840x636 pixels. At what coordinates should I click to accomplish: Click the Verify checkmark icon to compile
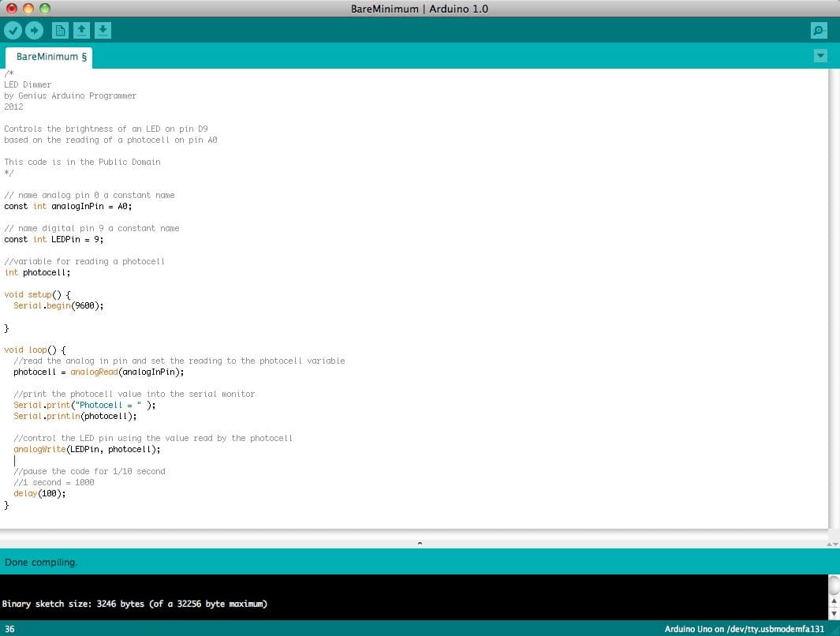[x=13, y=30]
